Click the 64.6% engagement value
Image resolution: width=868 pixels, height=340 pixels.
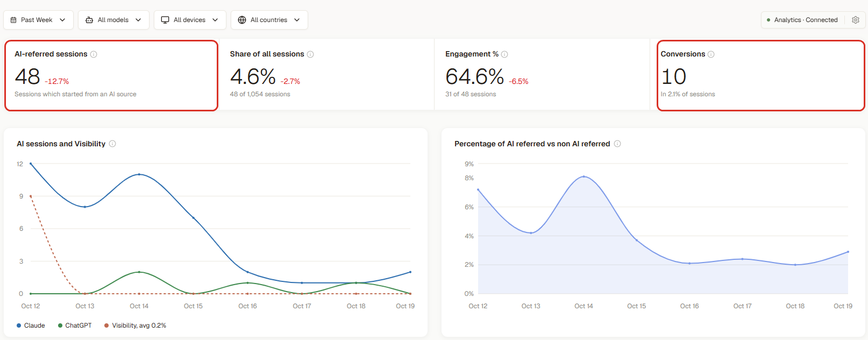click(475, 76)
